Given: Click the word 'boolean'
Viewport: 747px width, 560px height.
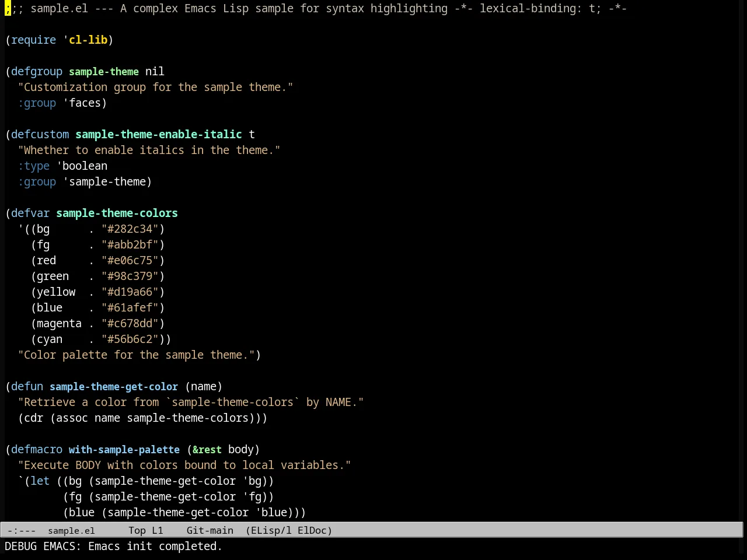Looking at the screenshot, I should pyautogui.click(x=85, y=166).
